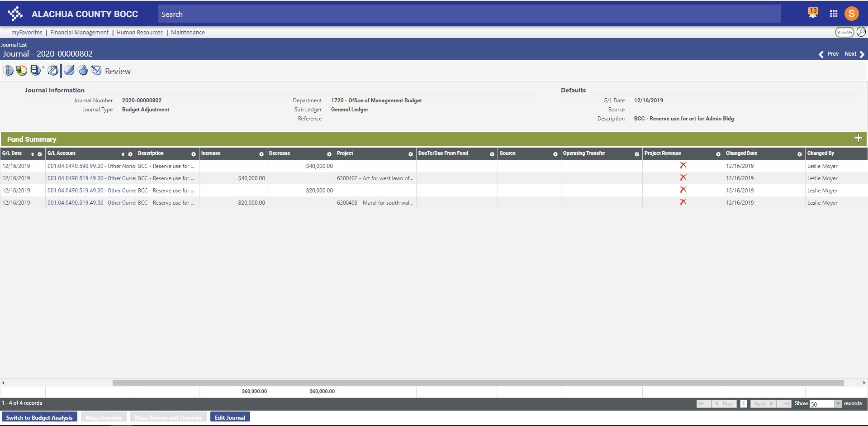The height and width of the screenshot is (426, 868).
Task: Click the blue information icon in toolbar
Action: [8, 71]
